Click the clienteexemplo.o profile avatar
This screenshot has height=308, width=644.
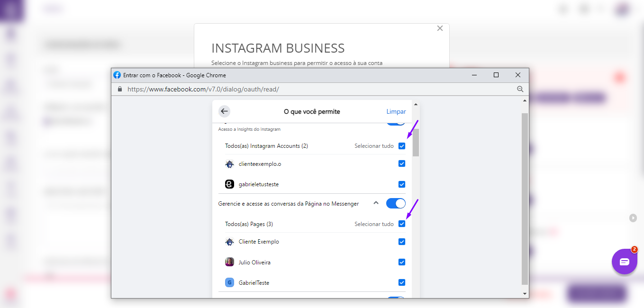[x=229, y=164]
